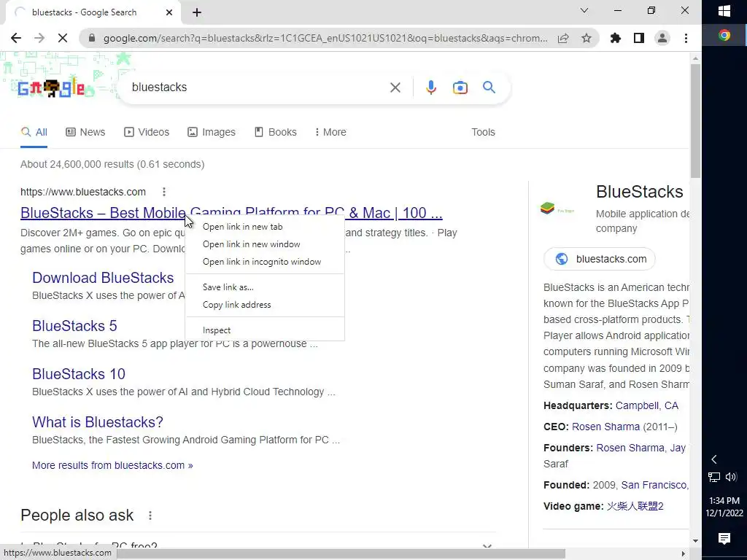Open Chrome's three-dot menu
This screenshot has width=747, height=560.
click(x=686, y=38)
